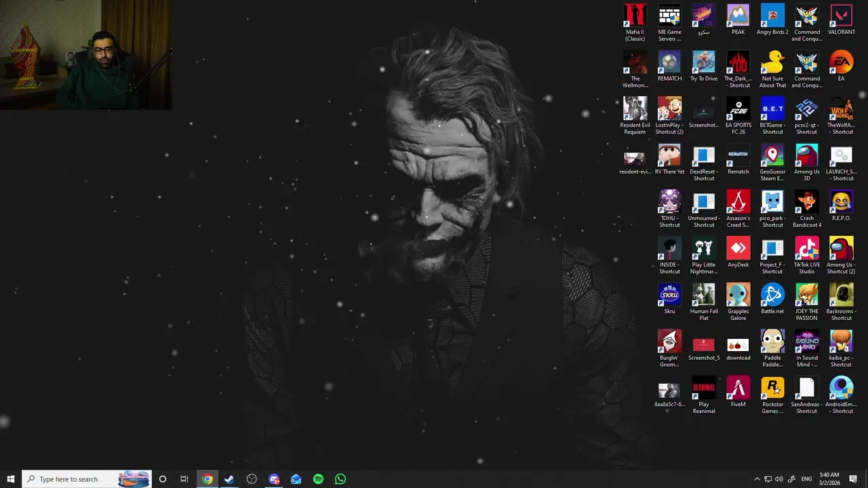Launch the TikTok LIVE Studio icon

tap(806, 255)
